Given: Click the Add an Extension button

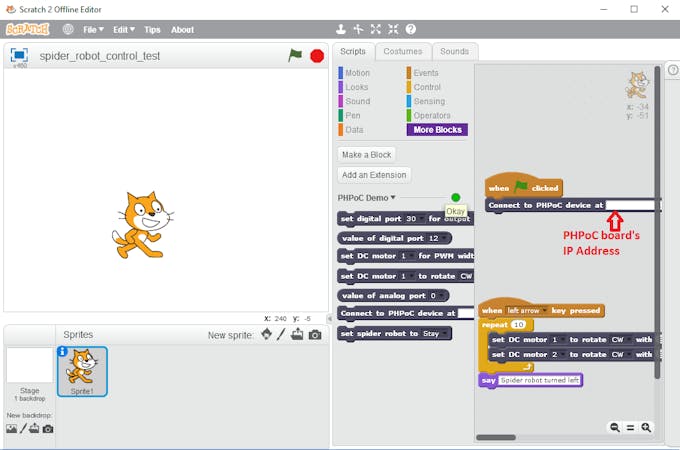Looking at the screenshot, I should click(374, 175).
